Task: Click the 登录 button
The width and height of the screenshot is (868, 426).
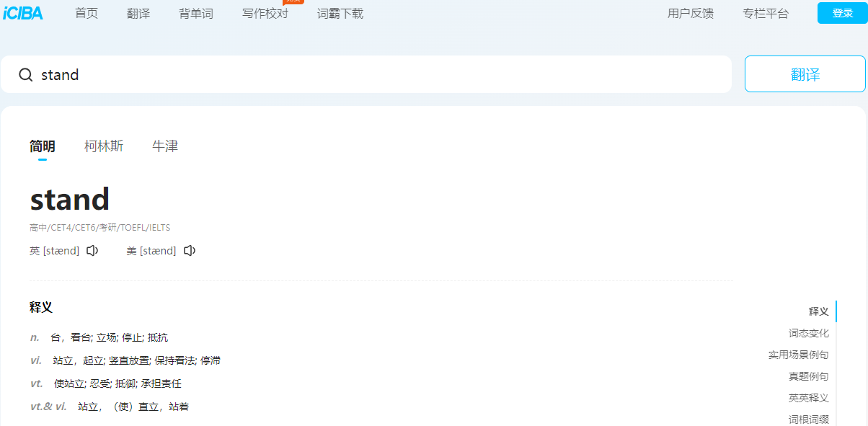Action: coord(843,13)
